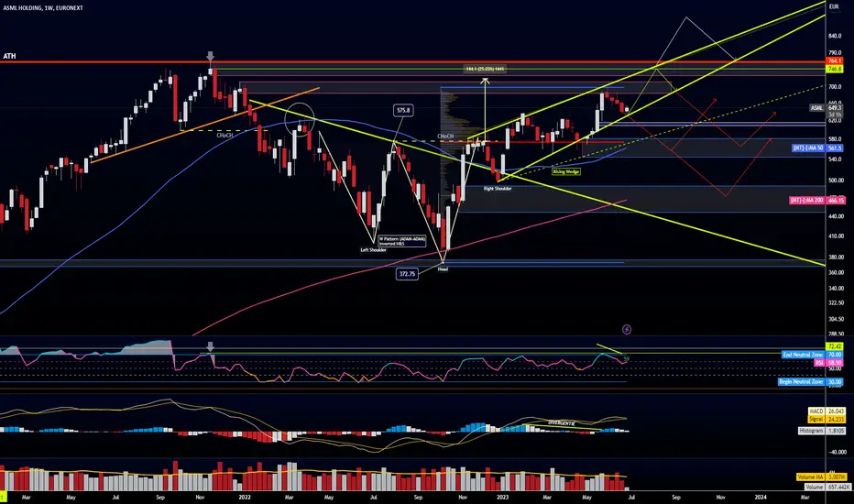Click the 2024 label on time axis

(761, 497)
